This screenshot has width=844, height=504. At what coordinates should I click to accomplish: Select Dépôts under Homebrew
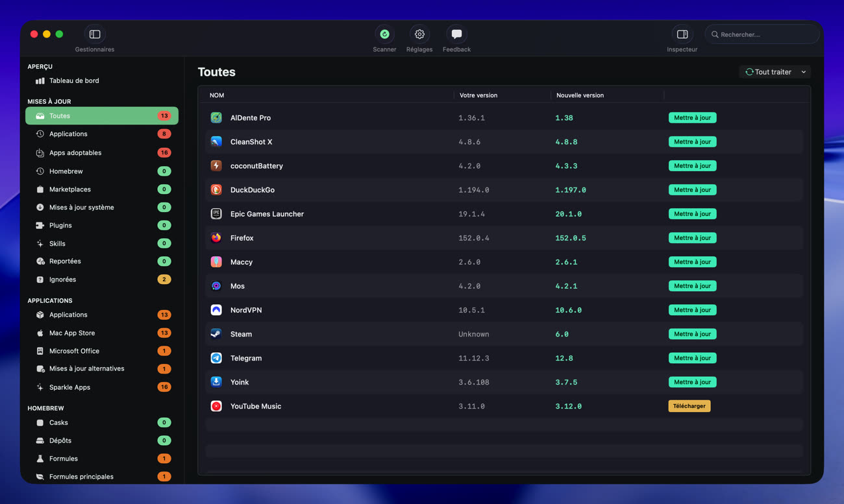pyautogui.click(x=102, y=441)
